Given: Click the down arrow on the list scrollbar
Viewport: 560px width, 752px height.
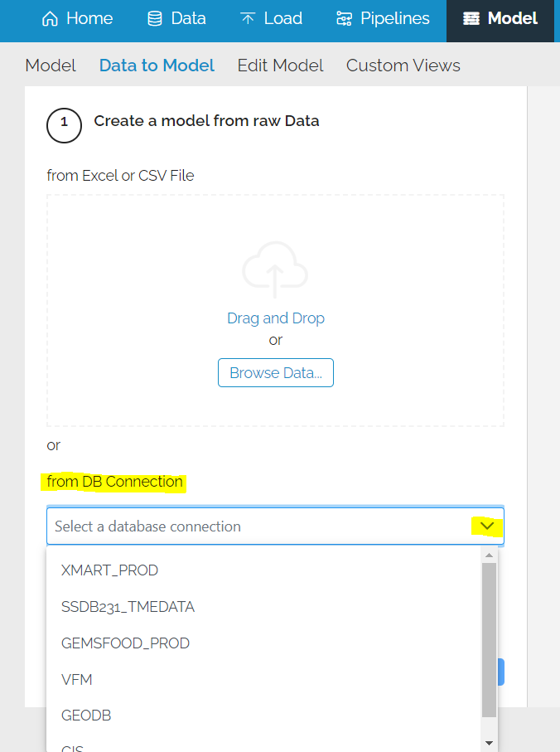Looking at the screenshot, I should [x=488, y=742].
